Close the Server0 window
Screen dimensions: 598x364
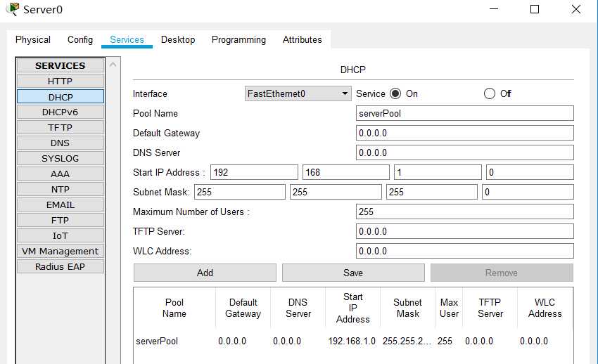(x=576, y=9)
